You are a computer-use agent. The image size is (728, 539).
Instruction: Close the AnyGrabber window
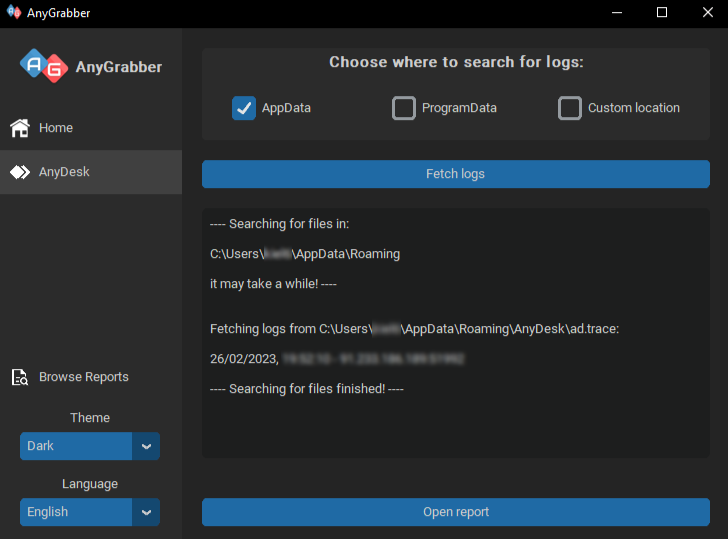point(708,13)
